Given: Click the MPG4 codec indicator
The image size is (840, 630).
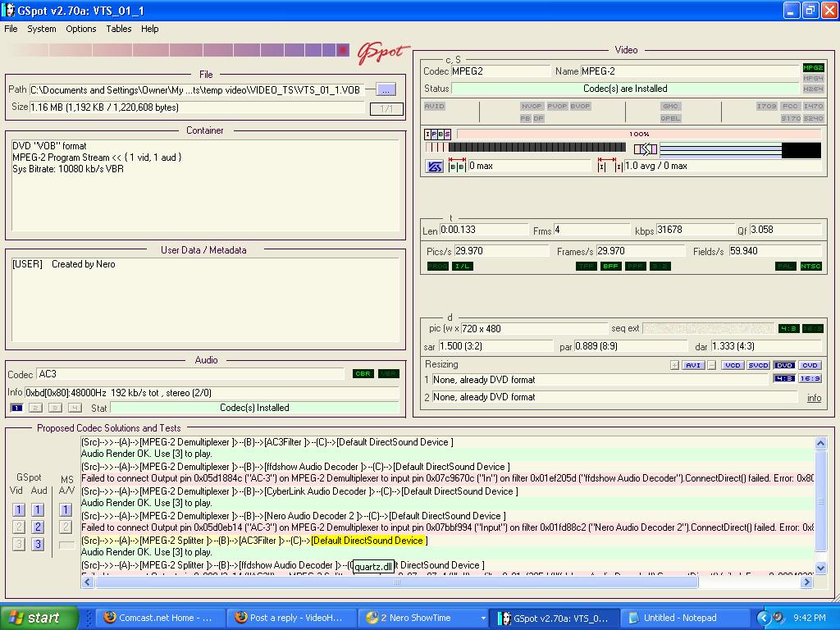Looking at the screenshot, I should click(813, 78).
